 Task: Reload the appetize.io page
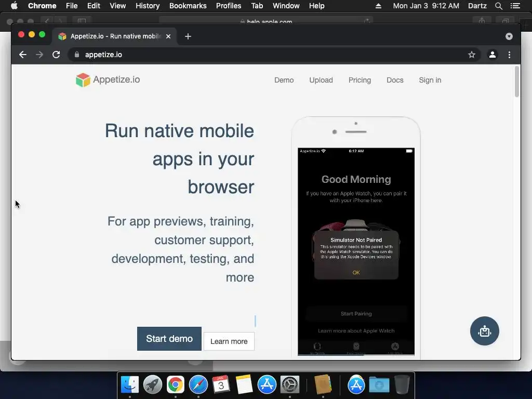[56, 55]
